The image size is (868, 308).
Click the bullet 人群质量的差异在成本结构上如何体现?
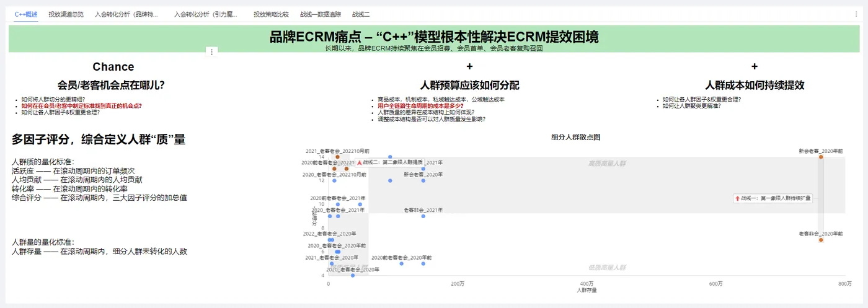click(426, 113)
